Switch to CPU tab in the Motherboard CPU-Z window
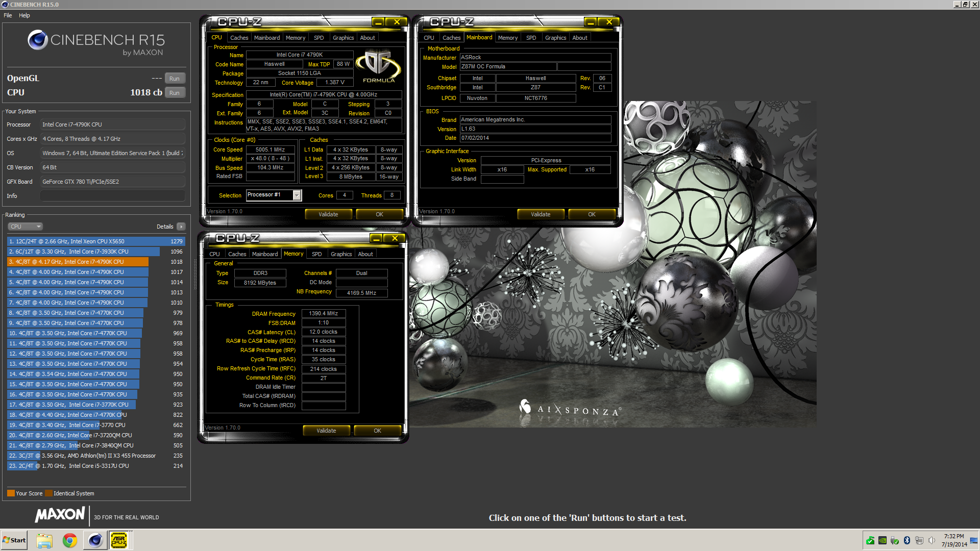 [x=429, y=38]
